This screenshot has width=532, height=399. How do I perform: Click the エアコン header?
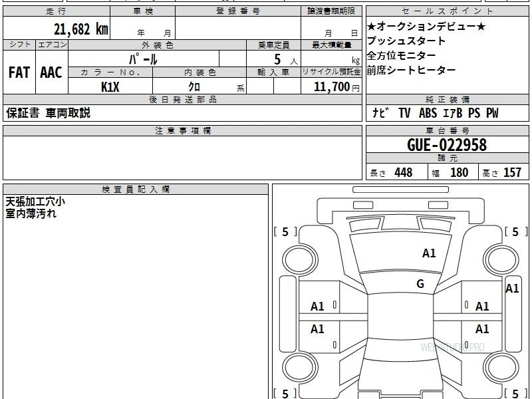pos(52,45)
